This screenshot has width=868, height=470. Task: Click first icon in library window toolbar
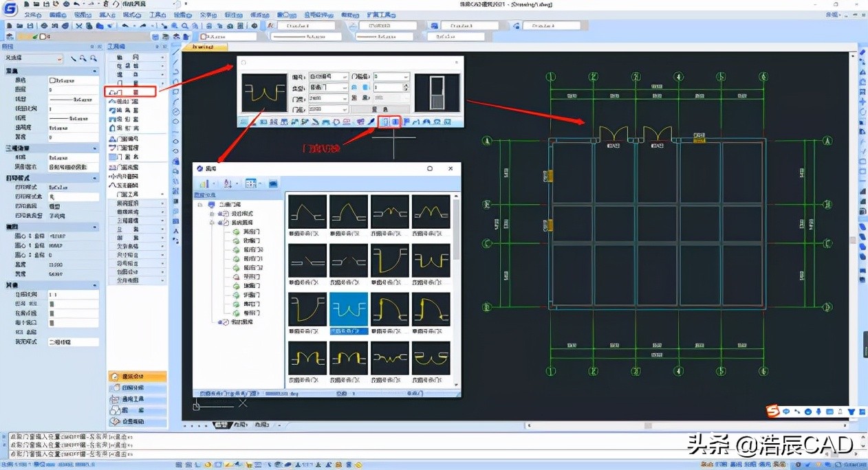tap(205, 183)
